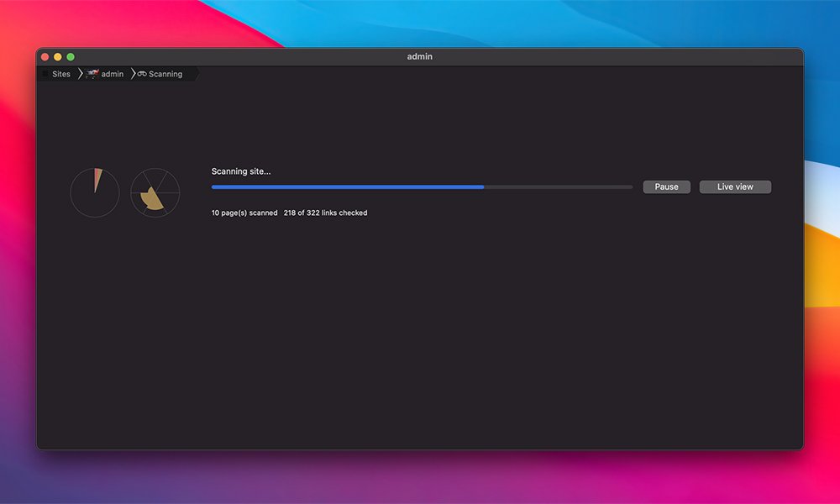Open the admin breadcrumb label
Image resolution: width=840 pixels, height=504 pixels.
click(113, 74)
